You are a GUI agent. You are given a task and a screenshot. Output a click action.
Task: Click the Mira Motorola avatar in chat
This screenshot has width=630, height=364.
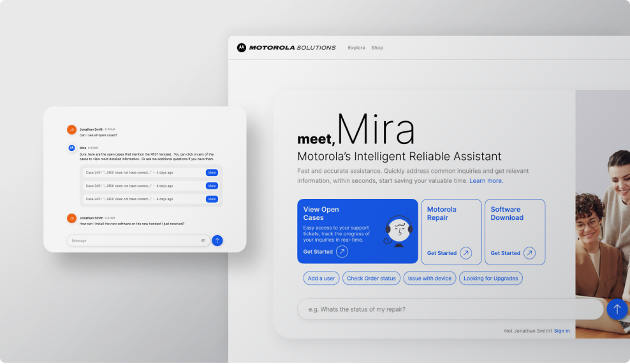[71, 149]
